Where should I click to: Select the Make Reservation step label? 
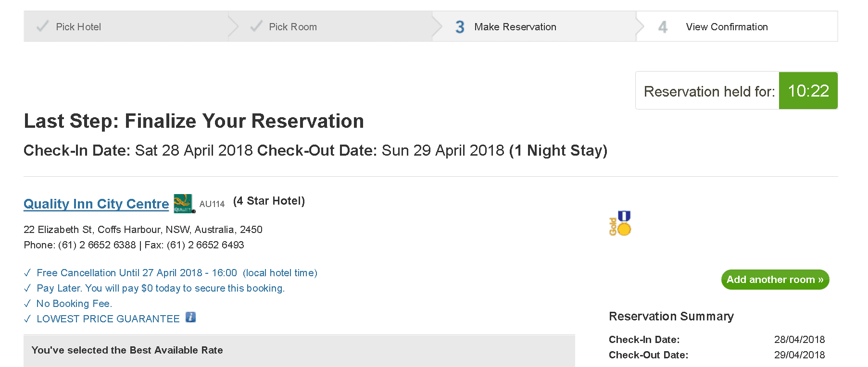[515, 27]
